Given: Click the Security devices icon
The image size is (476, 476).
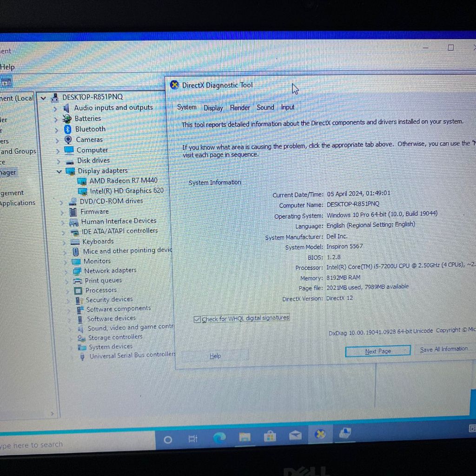Looking at the screenshot, I should tap(79, 300).
